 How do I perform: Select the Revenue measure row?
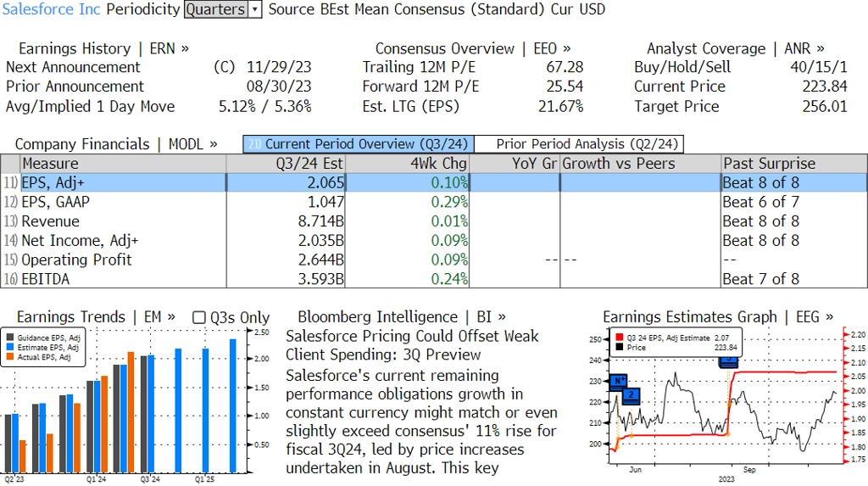point(434,221)
